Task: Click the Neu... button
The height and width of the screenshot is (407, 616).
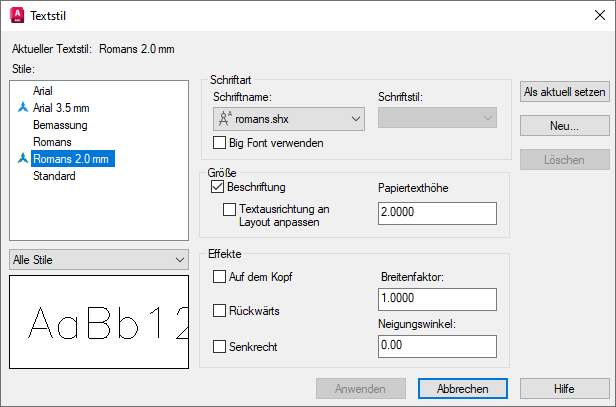Action: tap(565, 126)
